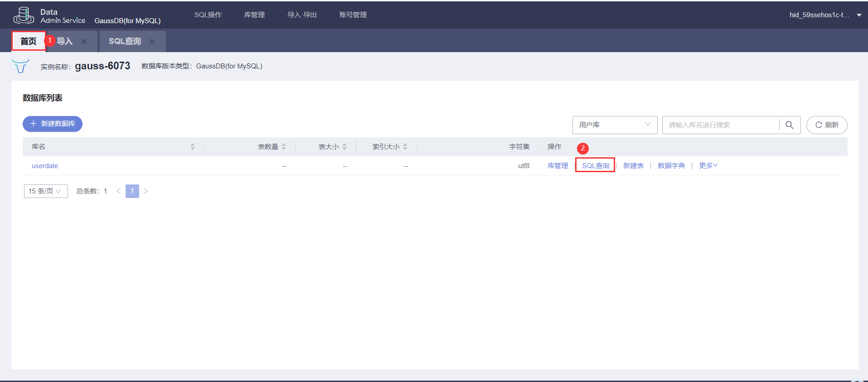Switch to the 首页 tab
Viewport: 868px width, 382px height.
tap(29, 41)
